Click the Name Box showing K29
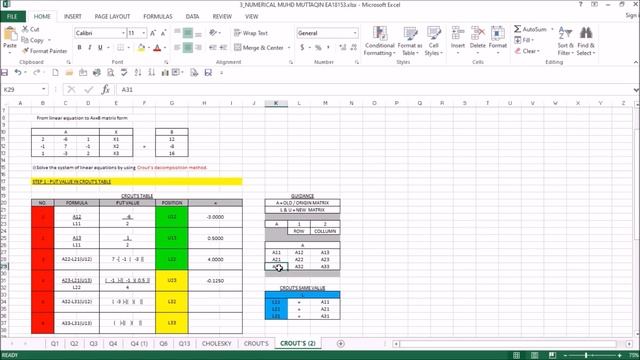Viewport: 640px width, 360px height. 24,89
